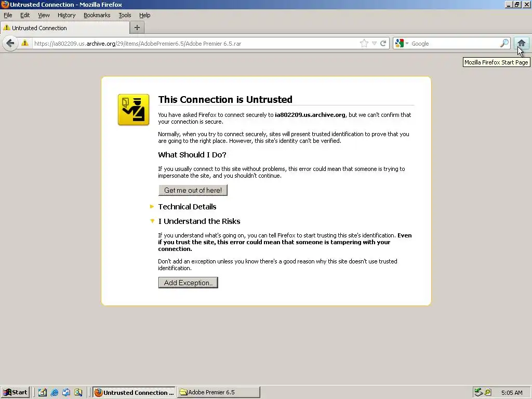Open the File menu
532x399 pixels.
(8, 15)
